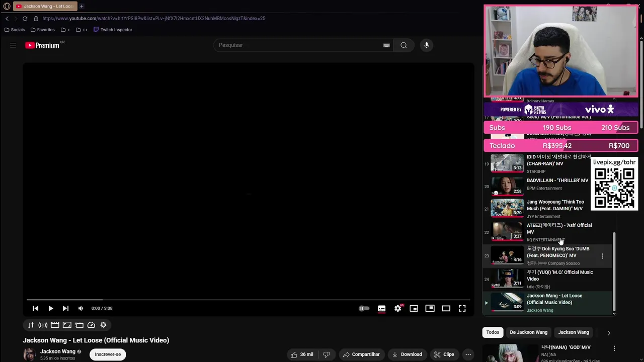The image size is (644, 362).
Task: Click the audio waves extension icon
Action: coord(43,325)
